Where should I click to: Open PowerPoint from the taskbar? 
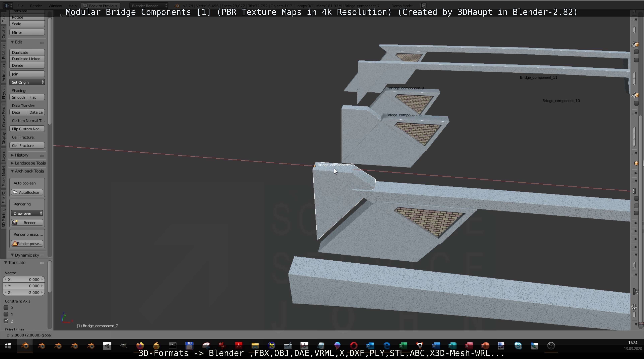[x=485, y=346]
